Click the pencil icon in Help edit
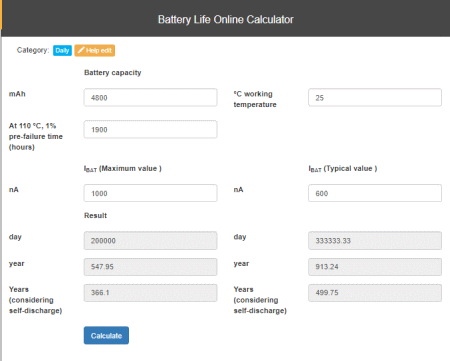 tap(81, 50)
